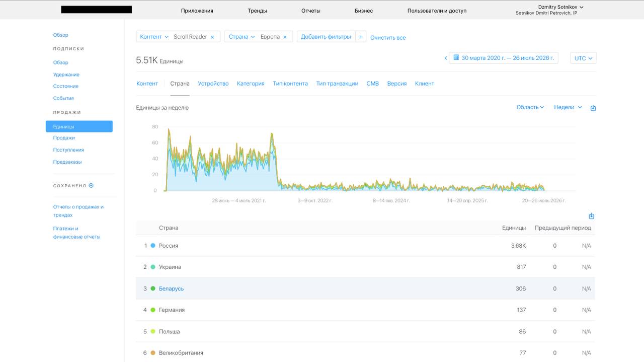Click the Страна column header
The width and height of the screenshot is (644, 362).
point(169,228)
